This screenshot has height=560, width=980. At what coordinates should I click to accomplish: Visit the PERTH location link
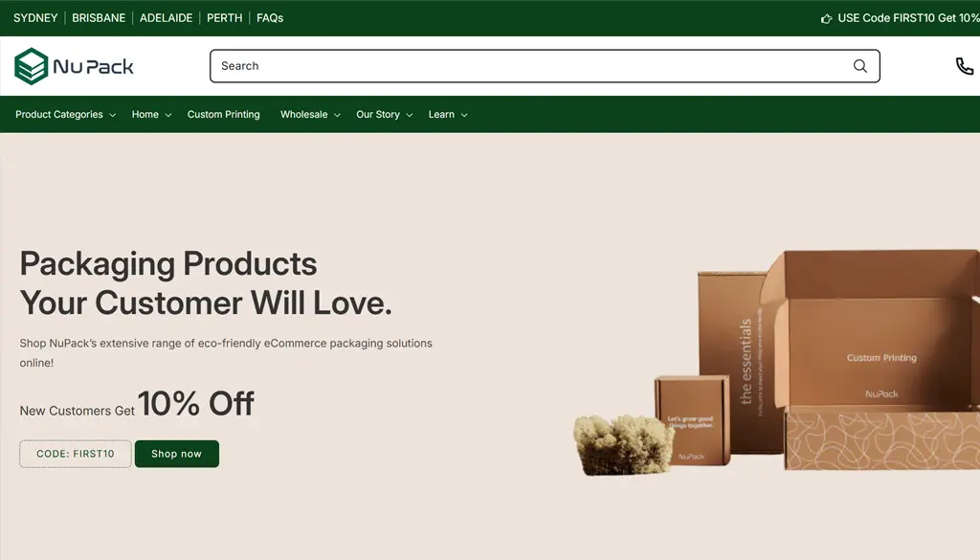click(224, 18)
